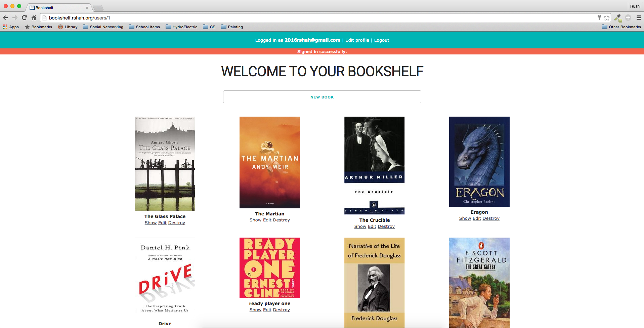Go back with the browser back arrow
644x328 pixels.
pyautogui.click(x=5, y=18)
